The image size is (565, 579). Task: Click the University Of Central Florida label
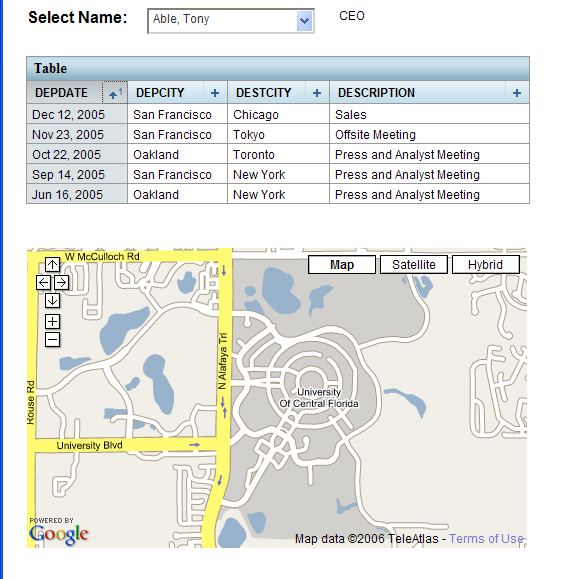pyautogui.click(x=319, y=398)
